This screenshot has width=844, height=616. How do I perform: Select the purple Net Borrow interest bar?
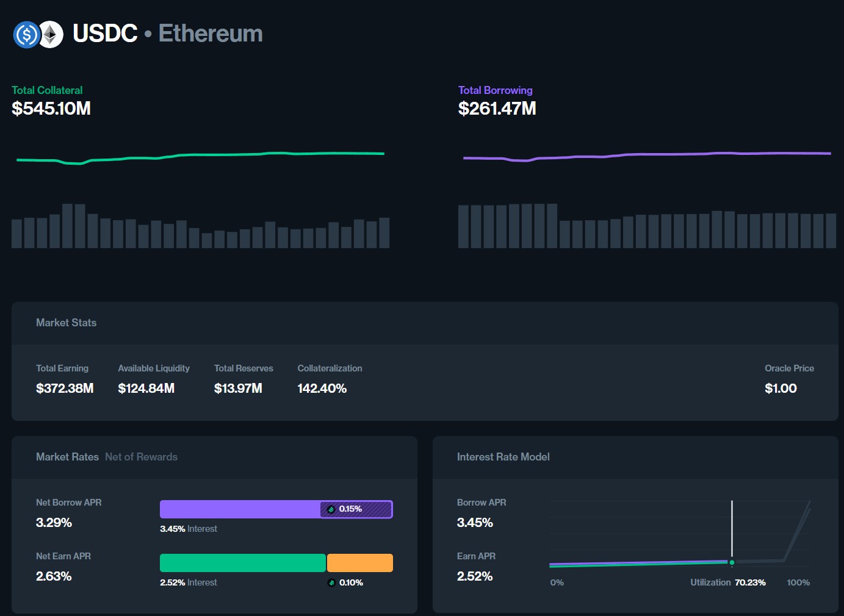(x=239, y=509)
